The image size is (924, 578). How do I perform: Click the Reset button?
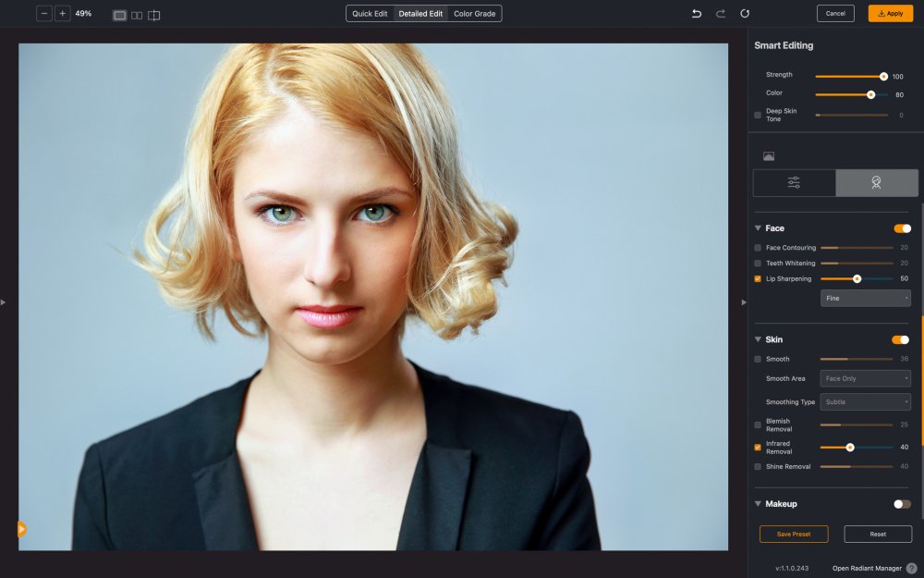[x=878, y=534]
